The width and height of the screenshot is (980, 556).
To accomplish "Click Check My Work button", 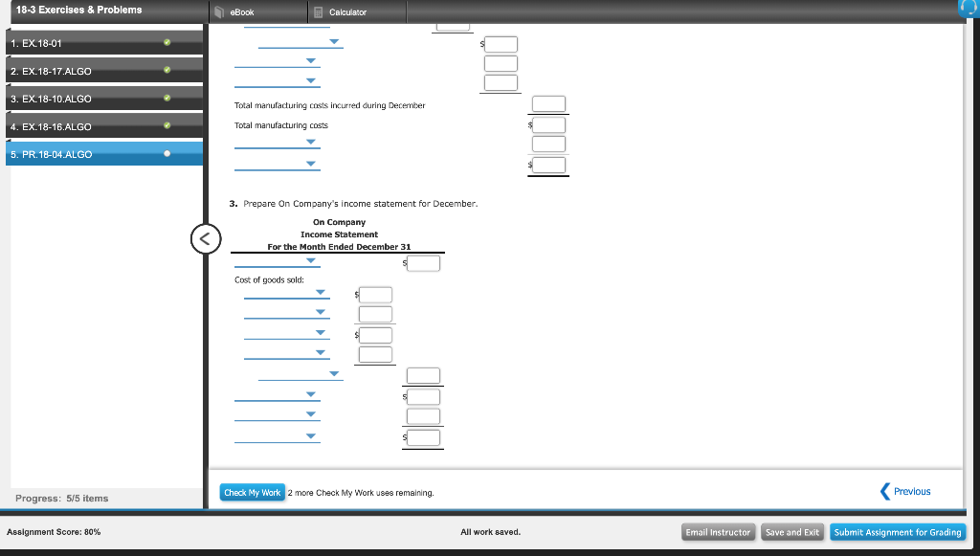I will click(x=252, y=492).
